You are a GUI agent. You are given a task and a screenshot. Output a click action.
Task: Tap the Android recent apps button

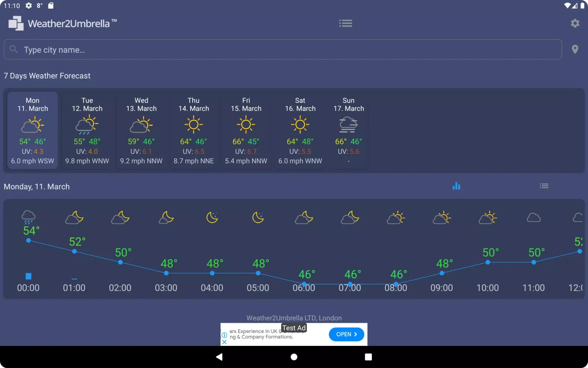pyautogui.click(x=368, y=357)
